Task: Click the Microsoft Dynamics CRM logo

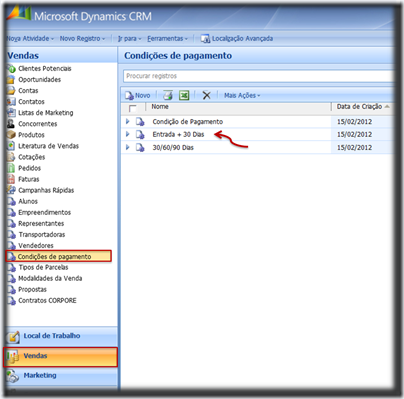Action: 19,13
